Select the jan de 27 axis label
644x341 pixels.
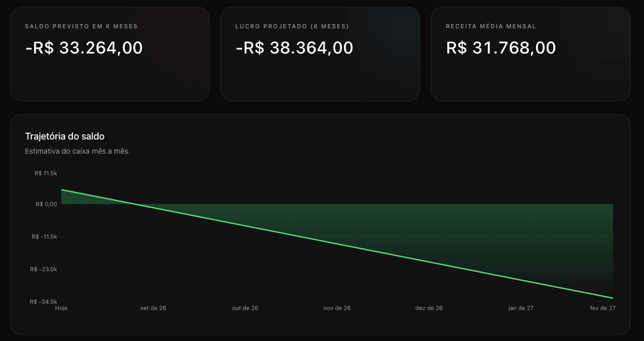tap(521, 308)
